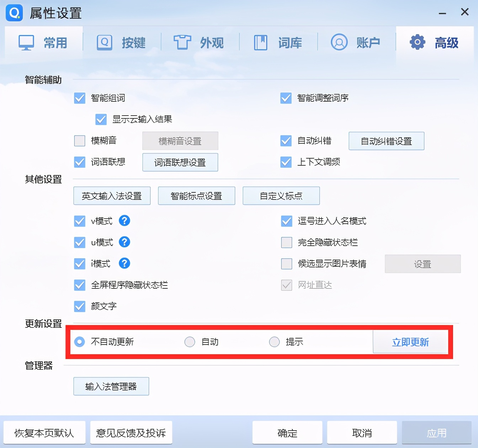478x448 pixels.
Task: Click the 自动纠错设置 button
Action: point(386,141)
